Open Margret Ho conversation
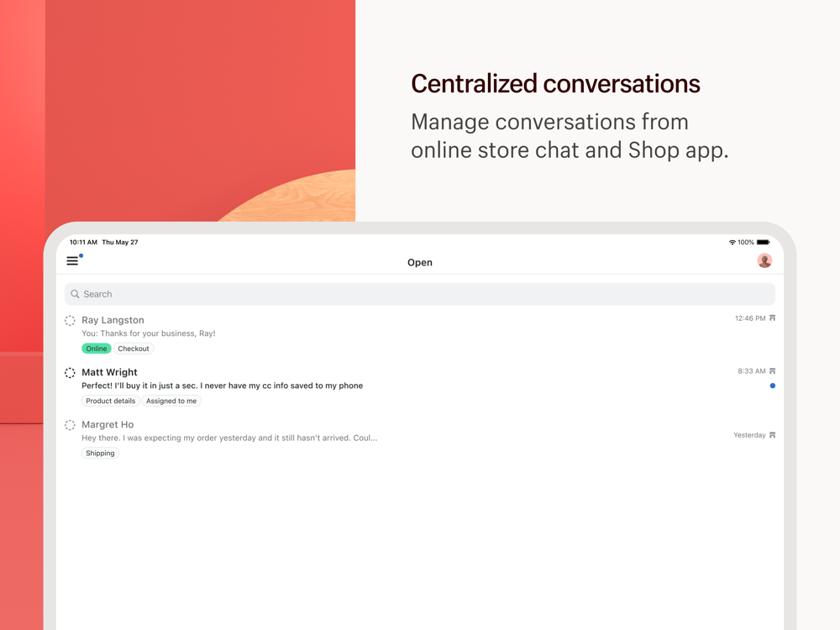Viewport: 840px width, 630px height. (x=419, y=438)
